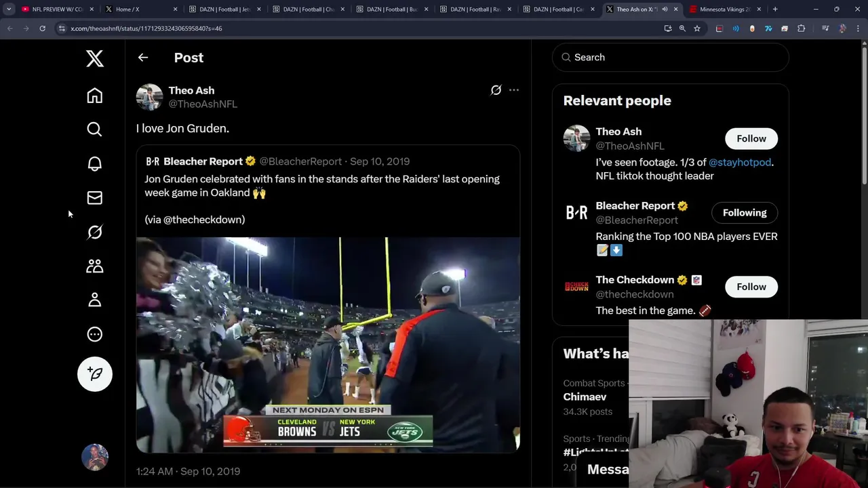Follow Theo Ash in Relevant people
Viewport: 868px width, 488px height.
coord(751,139)
